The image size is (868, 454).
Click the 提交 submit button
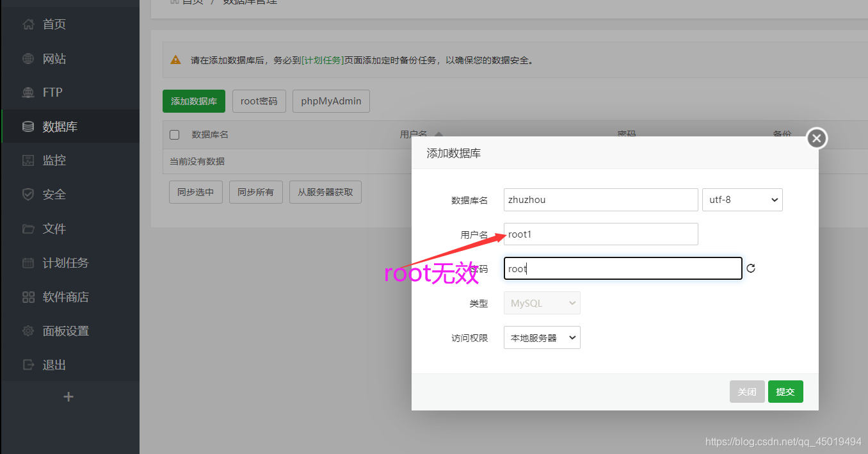[x=785, y=391]
